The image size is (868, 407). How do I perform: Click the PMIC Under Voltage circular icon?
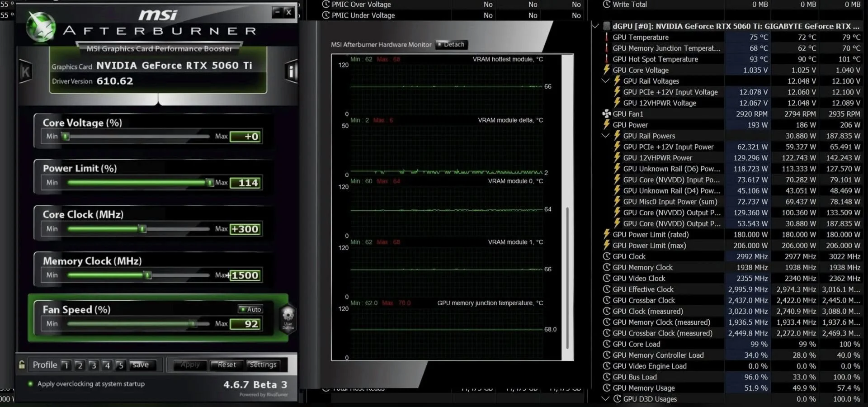pyautogui.click(x=325, y=15)
